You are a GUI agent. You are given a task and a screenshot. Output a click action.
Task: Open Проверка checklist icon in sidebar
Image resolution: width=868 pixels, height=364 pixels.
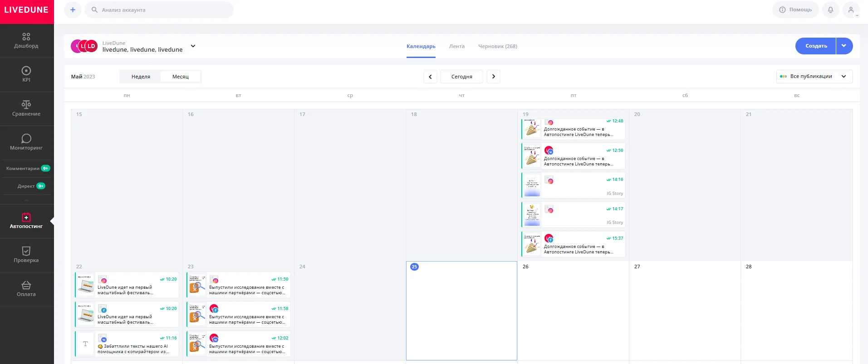tap(26, 251)
